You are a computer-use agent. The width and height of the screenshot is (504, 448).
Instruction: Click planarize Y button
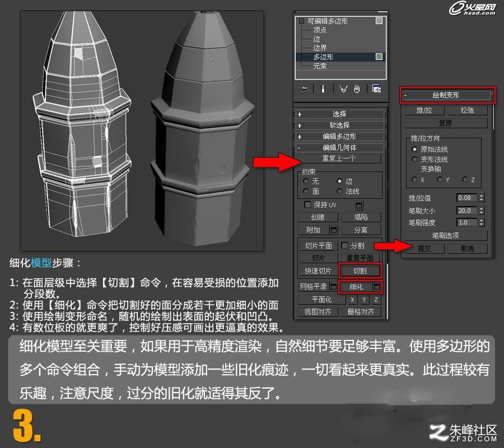tap(364, 300)
